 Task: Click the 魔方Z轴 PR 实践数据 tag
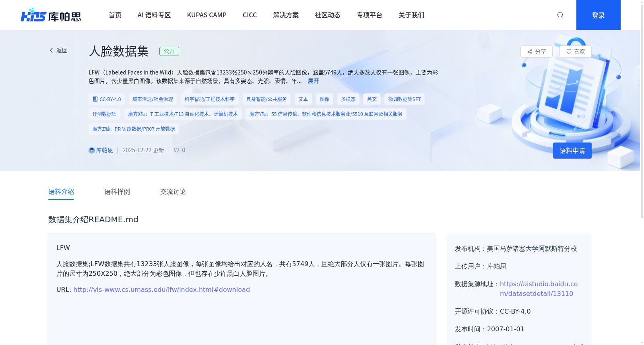tap(134, 129)
